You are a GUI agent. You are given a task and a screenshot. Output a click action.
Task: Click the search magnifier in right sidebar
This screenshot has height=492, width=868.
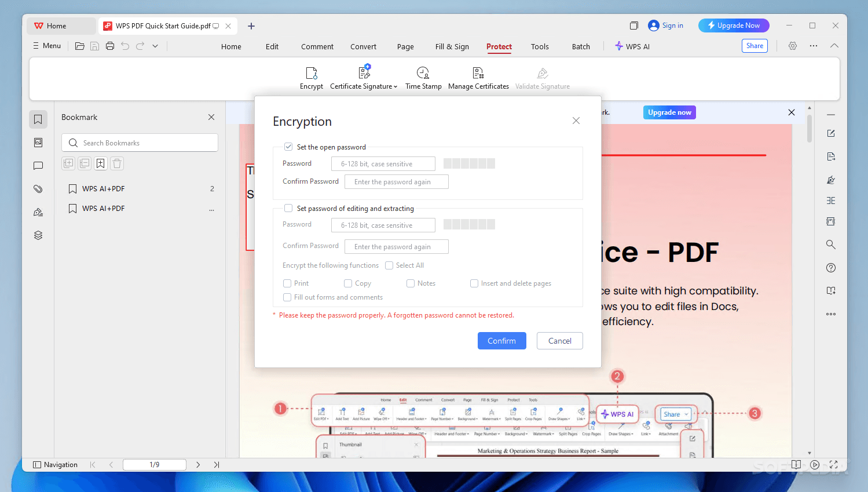830,245
